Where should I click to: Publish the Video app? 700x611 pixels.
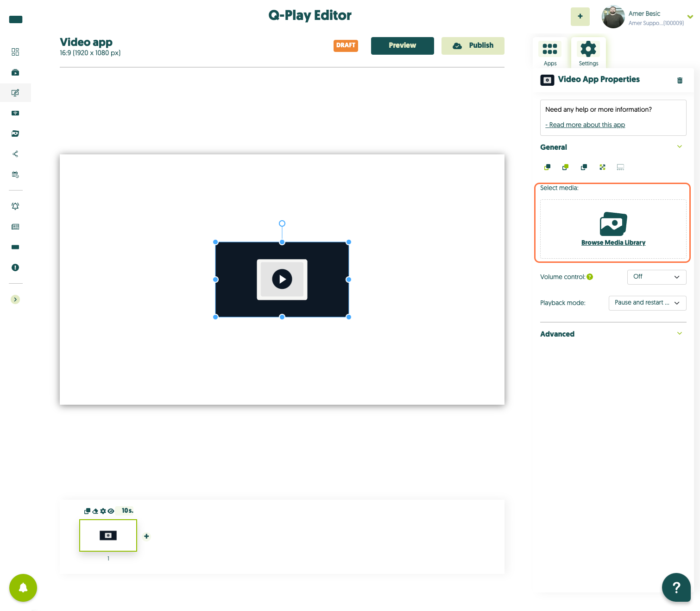(x=473, y=45)
